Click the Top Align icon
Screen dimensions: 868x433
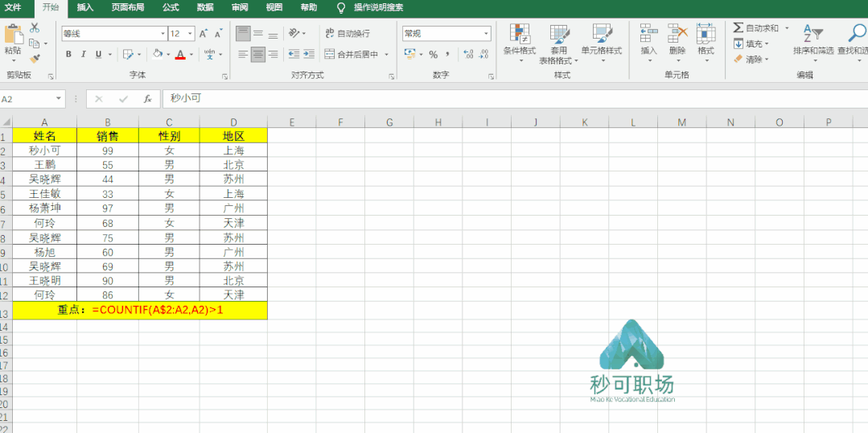[244, 34]
